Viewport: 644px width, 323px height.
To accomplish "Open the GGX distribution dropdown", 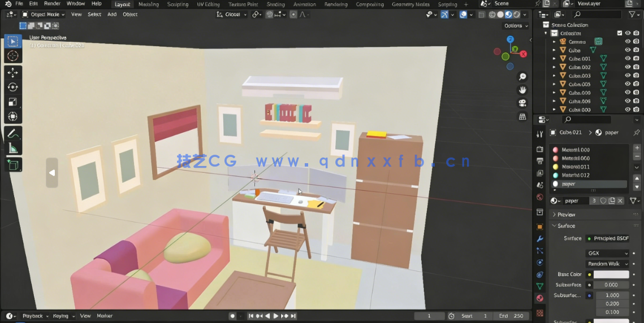I will tap(607, 253).
